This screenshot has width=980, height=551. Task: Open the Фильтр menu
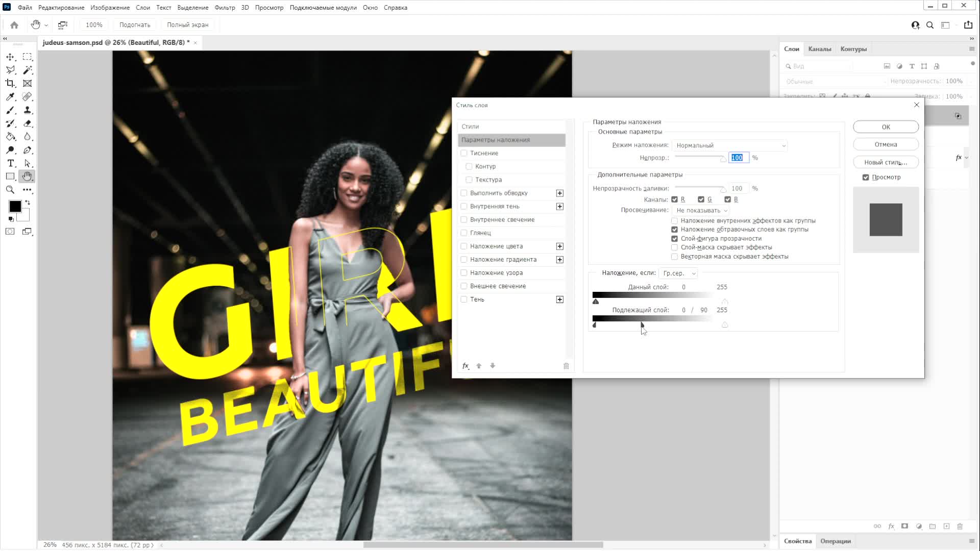(x=225, y=8)
